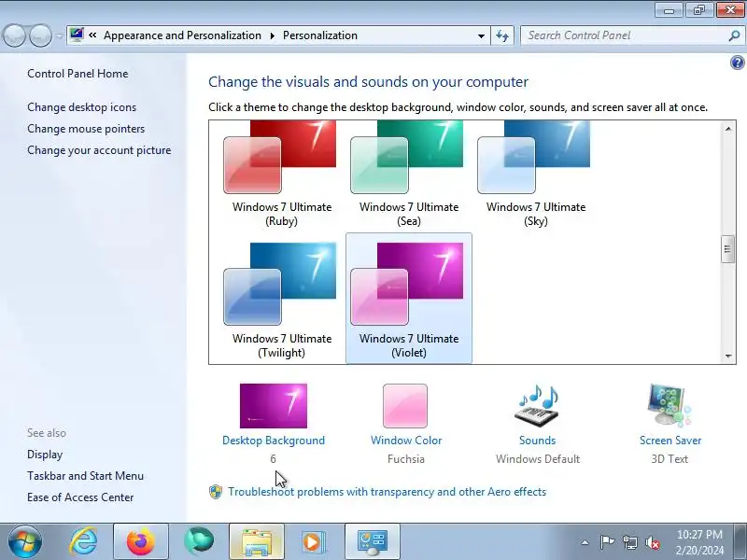Open Change your account picture
Screen dimensions: 747x560
coord(99,150)
